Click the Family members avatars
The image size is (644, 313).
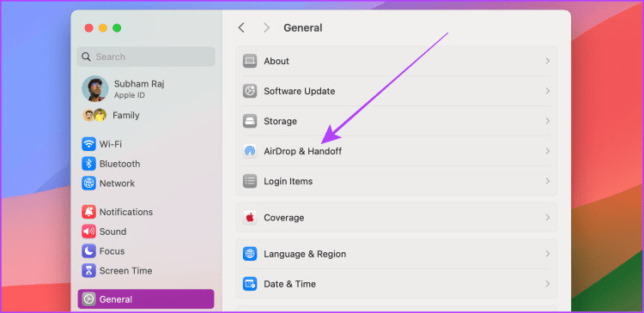(x=94, y=115)
